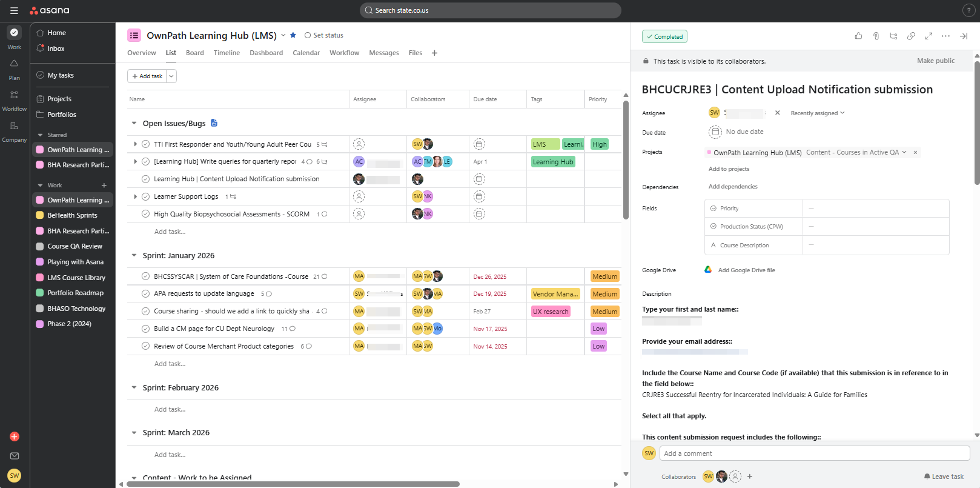
Task: Click Add Google Drive file
Action: [746, 270]
